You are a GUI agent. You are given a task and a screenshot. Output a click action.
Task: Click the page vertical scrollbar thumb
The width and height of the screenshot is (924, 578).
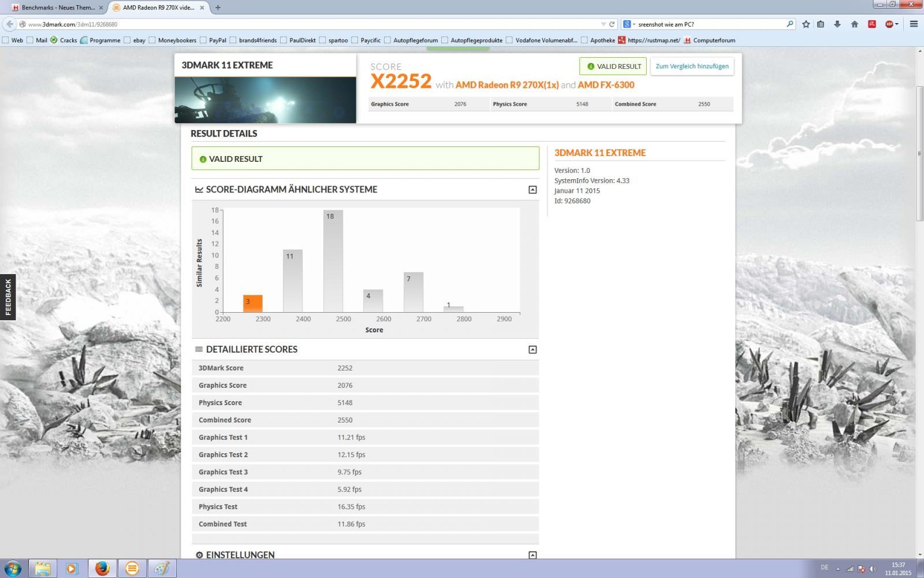coord(919,153)
